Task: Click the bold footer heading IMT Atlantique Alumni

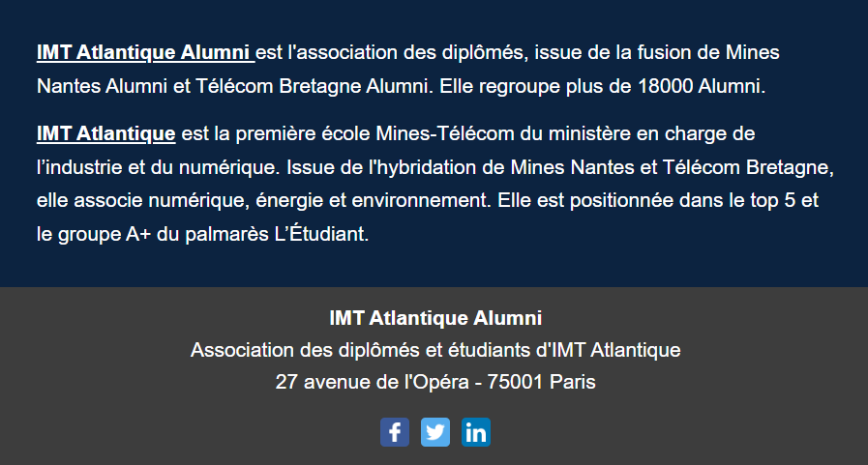Action: click(435, 317)
